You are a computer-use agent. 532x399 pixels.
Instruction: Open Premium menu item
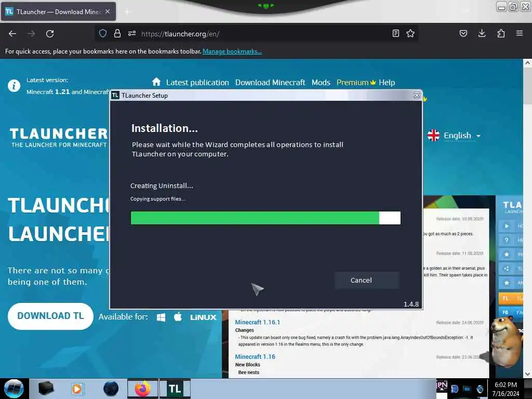point(356,83)
